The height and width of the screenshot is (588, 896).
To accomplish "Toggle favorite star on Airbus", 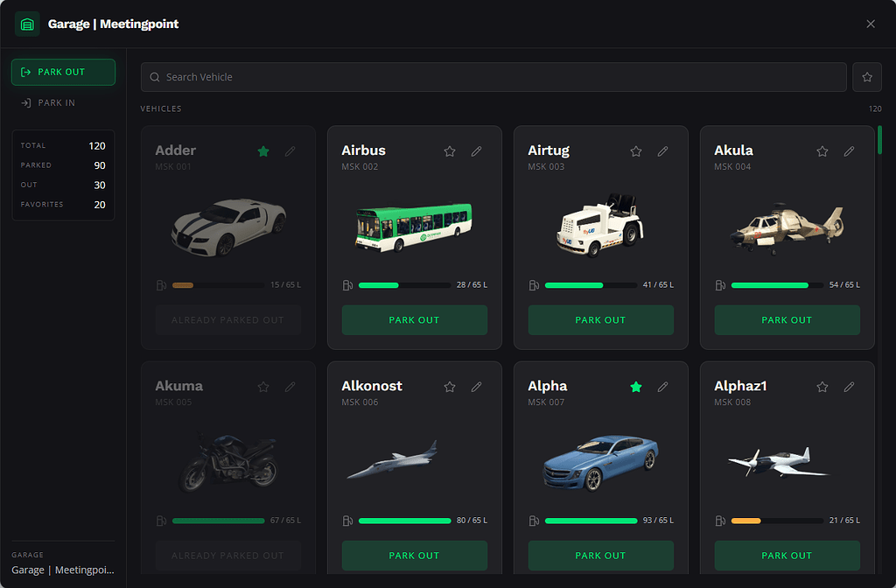I will click(450, 151).
